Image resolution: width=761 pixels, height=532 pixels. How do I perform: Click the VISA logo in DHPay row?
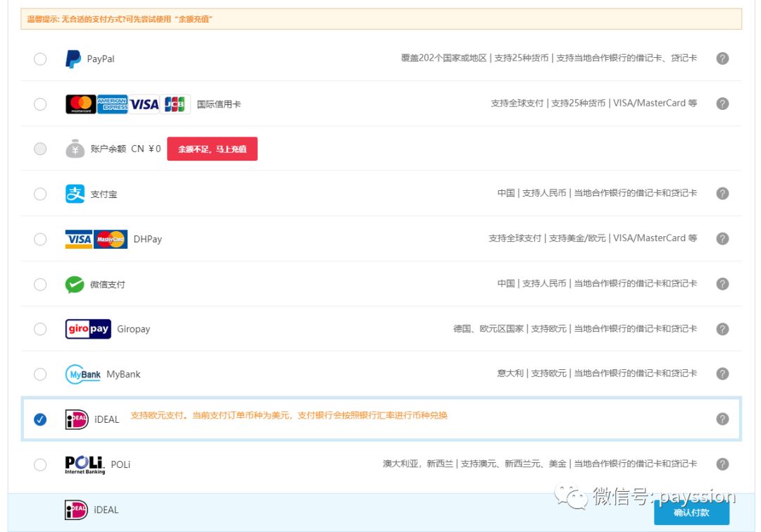pos(79,240)
